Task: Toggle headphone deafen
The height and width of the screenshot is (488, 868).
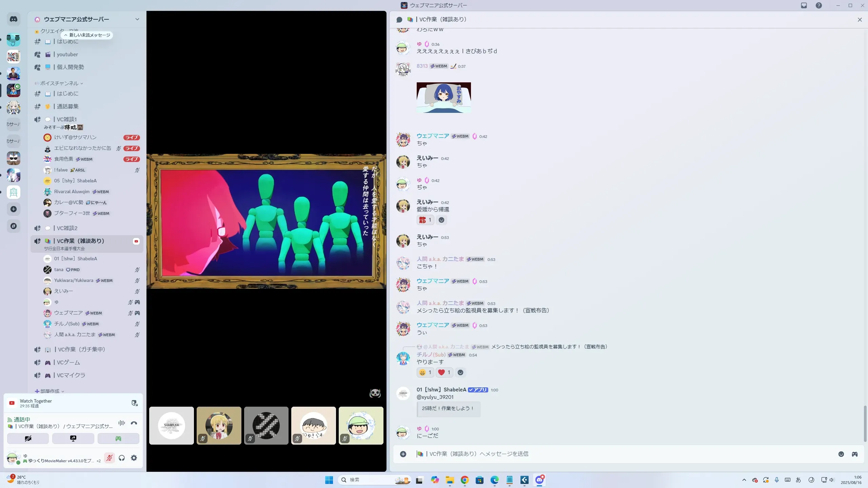Action: (x=122, y=458)
